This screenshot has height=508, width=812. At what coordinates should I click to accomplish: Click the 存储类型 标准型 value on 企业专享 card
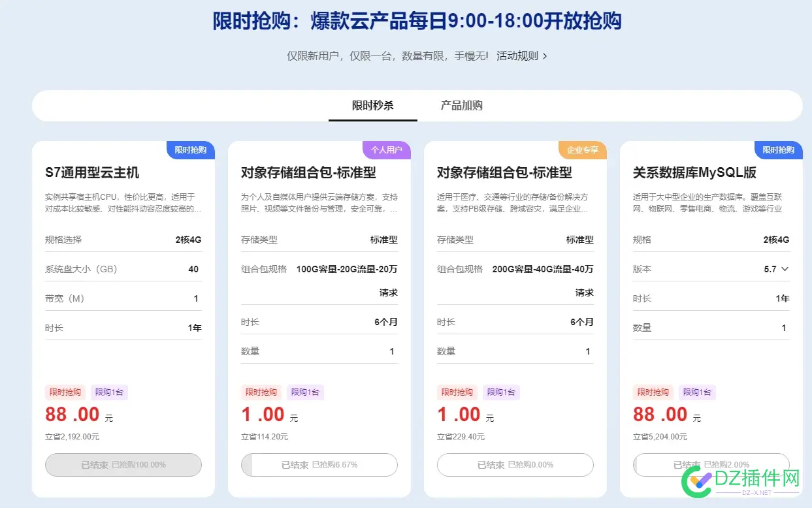(x=580, y=240)
